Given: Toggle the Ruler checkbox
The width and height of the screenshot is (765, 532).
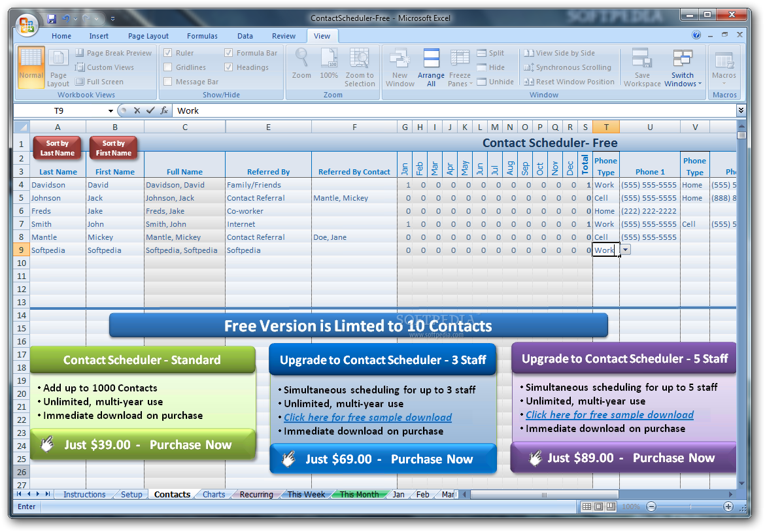Looking at the screenshot, I should [168, 53].
